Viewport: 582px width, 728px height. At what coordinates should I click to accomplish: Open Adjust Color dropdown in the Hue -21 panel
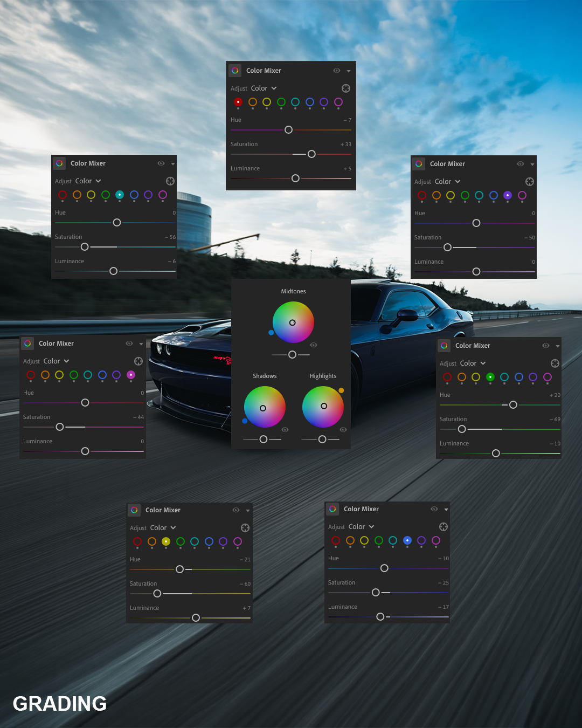pyautogui.click(x=163, y=528)
